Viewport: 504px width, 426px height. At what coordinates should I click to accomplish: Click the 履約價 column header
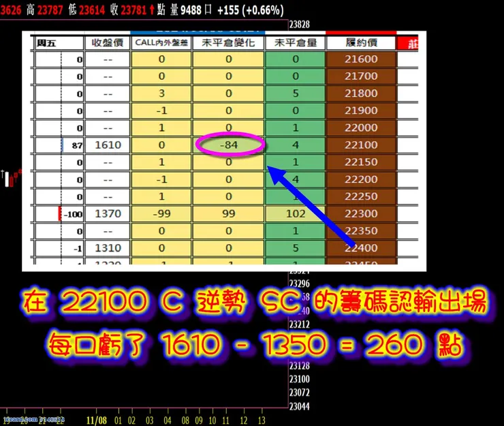point(361,43)
